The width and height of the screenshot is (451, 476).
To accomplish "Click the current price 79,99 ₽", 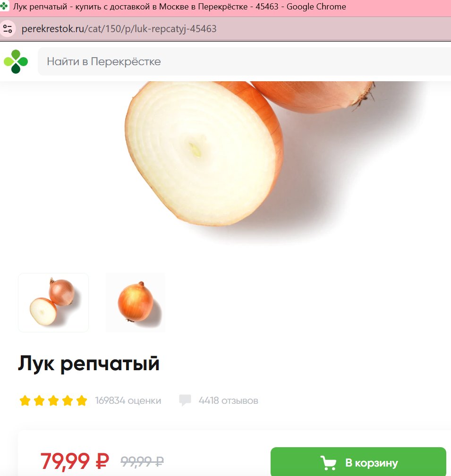I will (x=75, y=461).
